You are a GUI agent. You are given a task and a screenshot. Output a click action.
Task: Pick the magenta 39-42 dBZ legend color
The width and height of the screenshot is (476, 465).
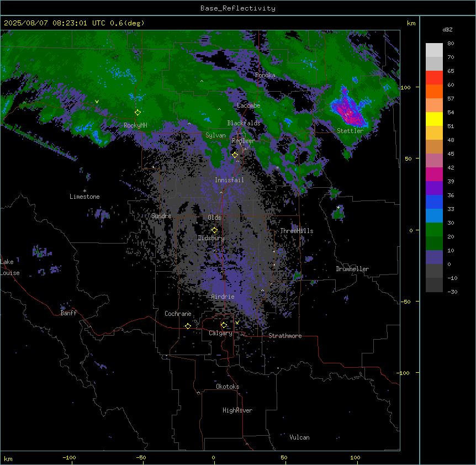pos(434,174)
